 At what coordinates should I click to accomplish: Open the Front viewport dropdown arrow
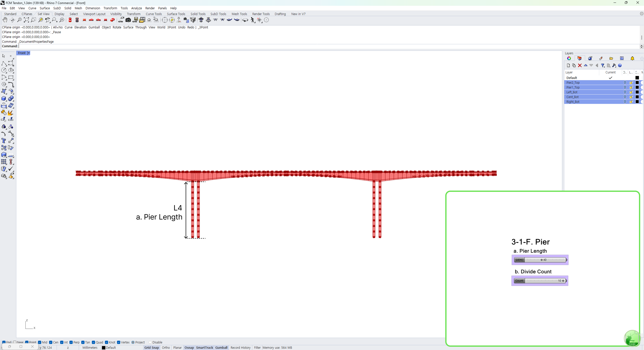pyautogui.click(x=29, y=53)
